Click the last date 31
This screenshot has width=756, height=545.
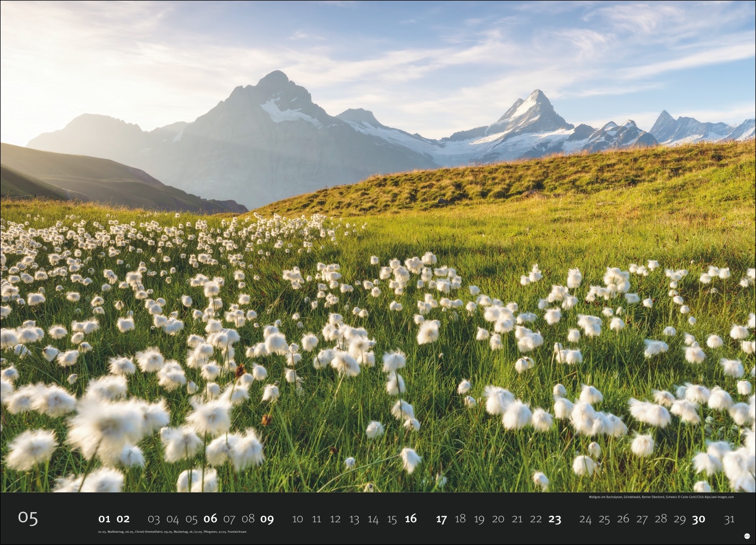729,519
